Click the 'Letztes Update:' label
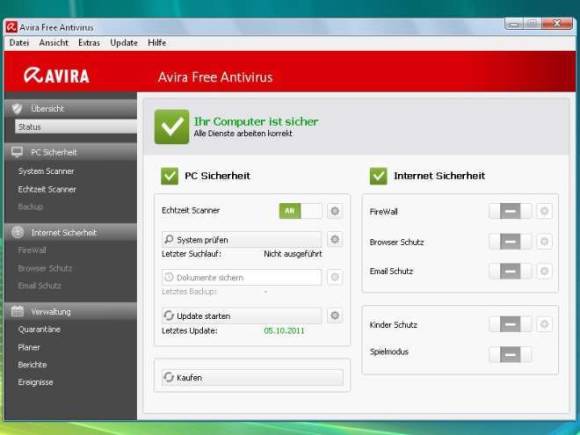Viewport: 580px width, 435px height. 189,331
